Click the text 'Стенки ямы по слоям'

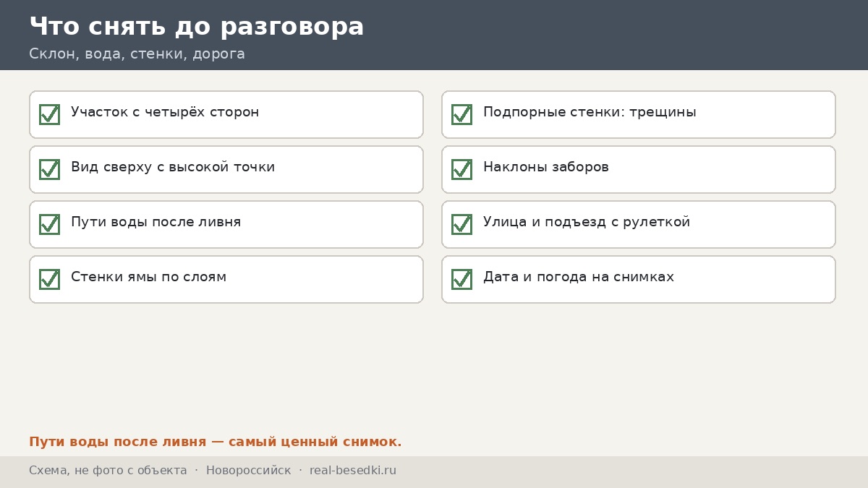[148, 277]
